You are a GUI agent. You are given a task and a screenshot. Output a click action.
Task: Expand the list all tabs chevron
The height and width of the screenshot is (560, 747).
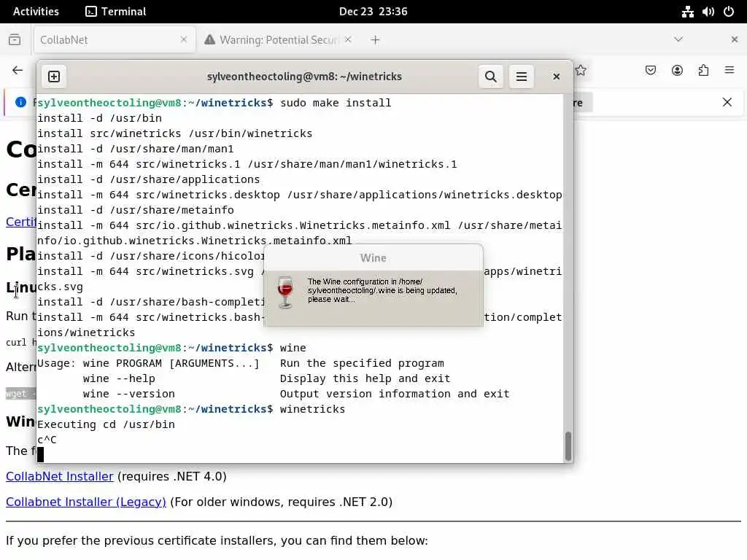point(678,39)
